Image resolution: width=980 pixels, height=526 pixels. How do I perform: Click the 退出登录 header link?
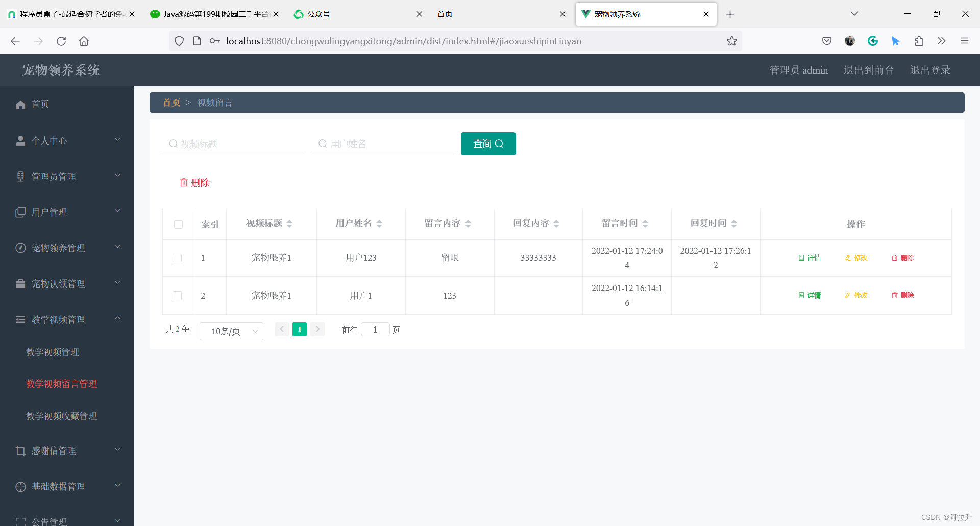[930, 70]
